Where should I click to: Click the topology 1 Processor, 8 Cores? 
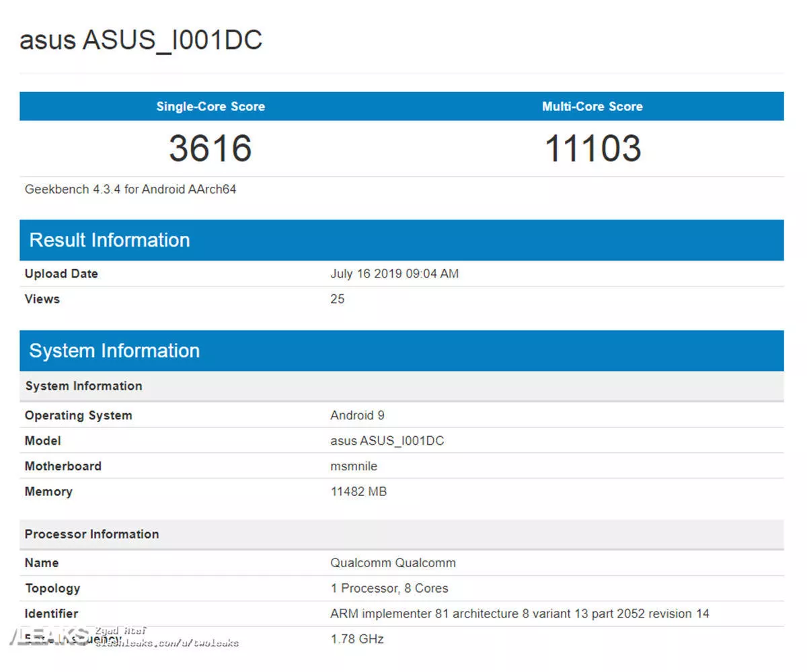click(389, 589)
